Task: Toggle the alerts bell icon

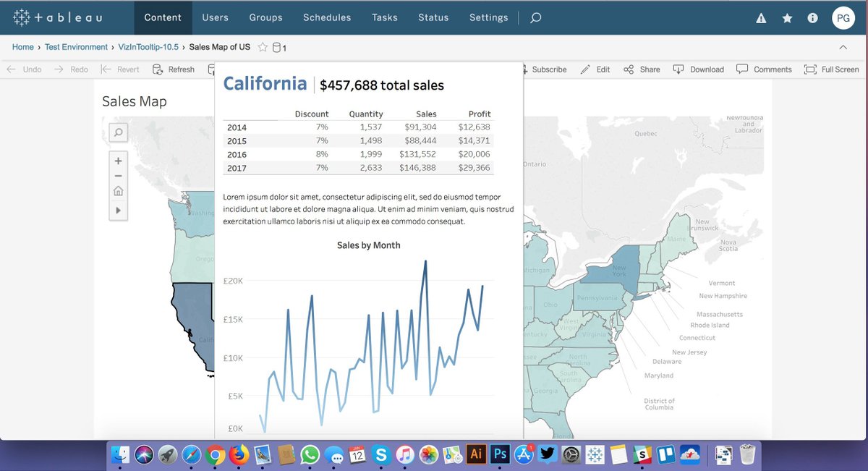Action: click(x=760, y=17)
